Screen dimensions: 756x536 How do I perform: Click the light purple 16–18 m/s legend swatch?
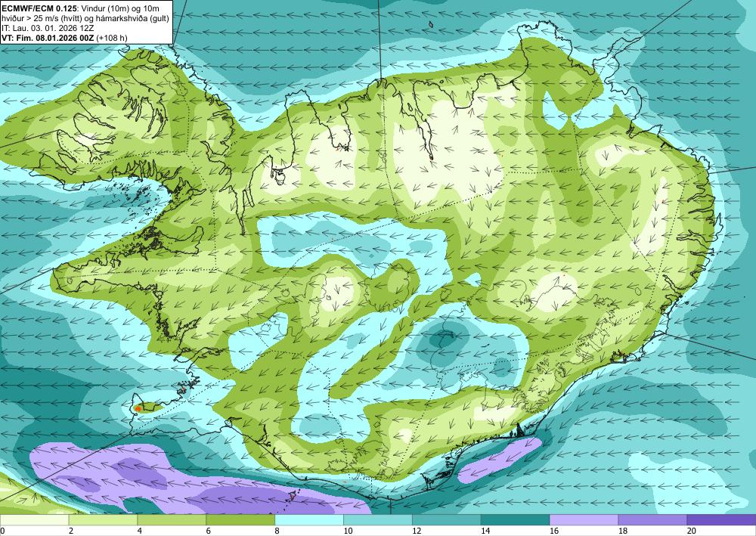584,520
